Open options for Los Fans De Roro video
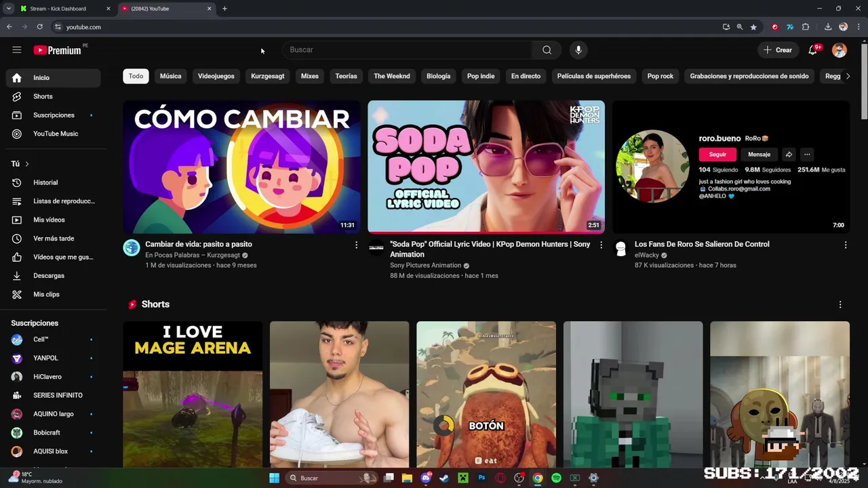This screenshot has height=488, width=868. (845, 245)
